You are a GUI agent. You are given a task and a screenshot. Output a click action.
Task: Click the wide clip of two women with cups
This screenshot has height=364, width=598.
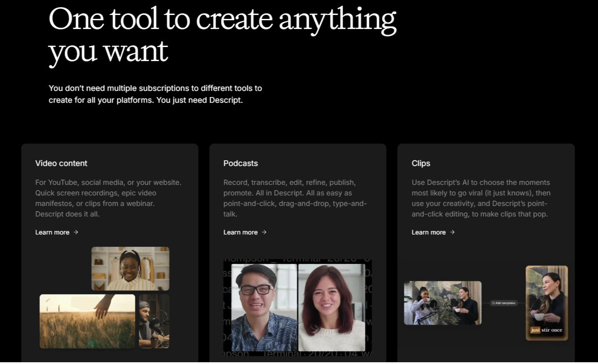(442, 303)
